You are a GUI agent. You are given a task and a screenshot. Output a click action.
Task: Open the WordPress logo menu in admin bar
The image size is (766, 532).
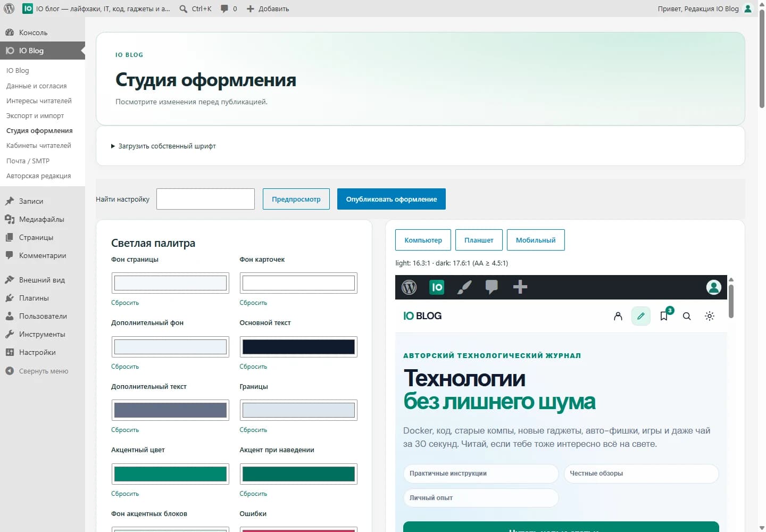pyautogui.click(x=9, y=9)
